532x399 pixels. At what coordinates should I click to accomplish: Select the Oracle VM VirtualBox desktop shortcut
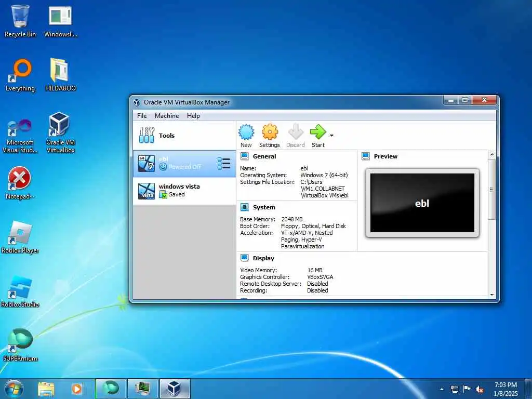[60, 132]
